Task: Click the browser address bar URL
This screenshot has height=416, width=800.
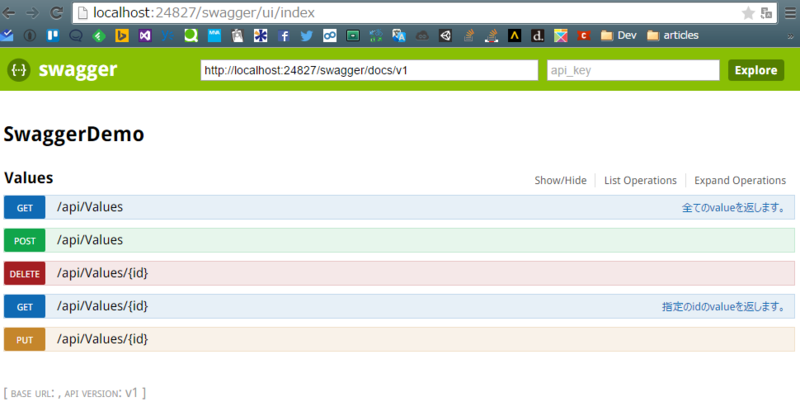Action: 204,13
